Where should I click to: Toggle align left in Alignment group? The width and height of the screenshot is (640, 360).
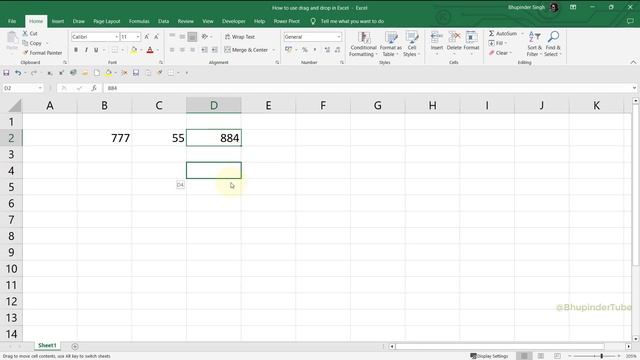(172, 50)
